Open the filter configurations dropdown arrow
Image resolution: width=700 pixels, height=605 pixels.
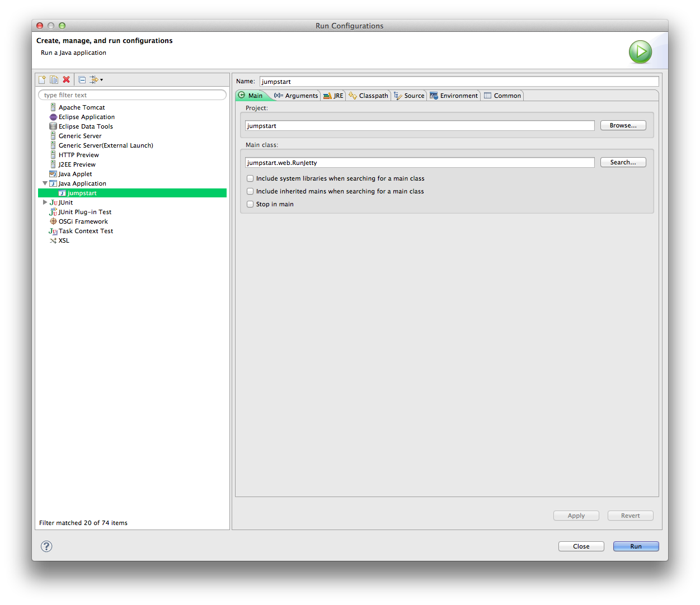click(101, 80)
